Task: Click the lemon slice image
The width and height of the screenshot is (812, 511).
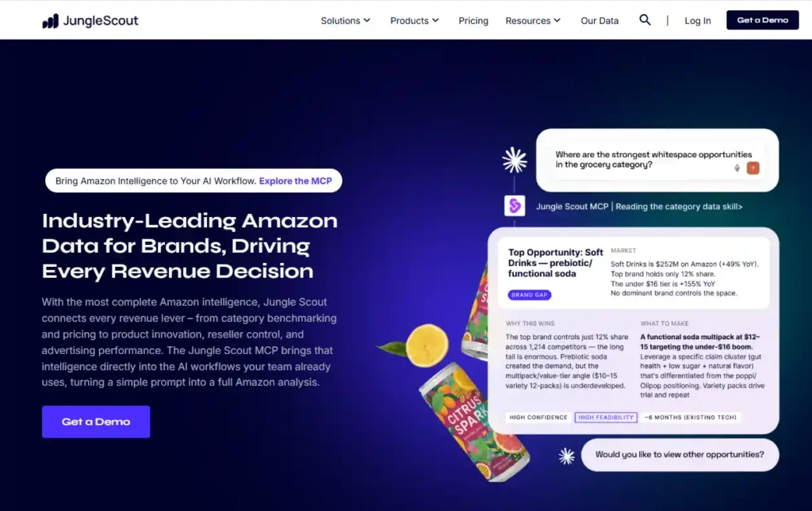Action: click(x=427, y=345)
